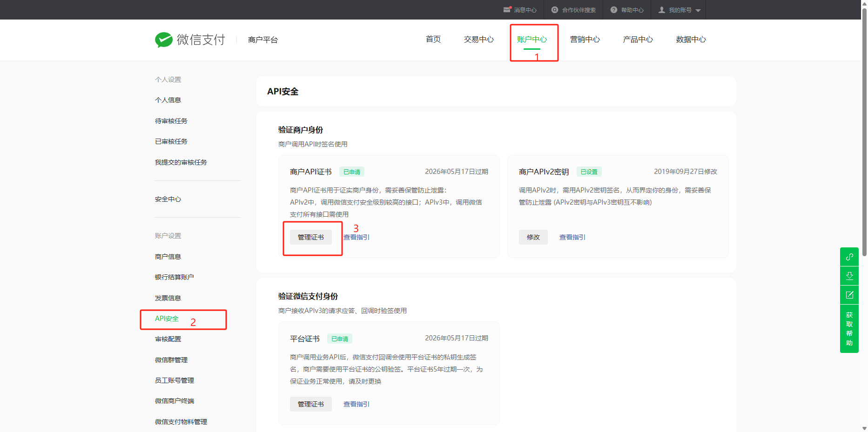Screen dimensions: 868x432
Task: Click 管理证书 under 商户API证书
Action: [x=311, y=237]
